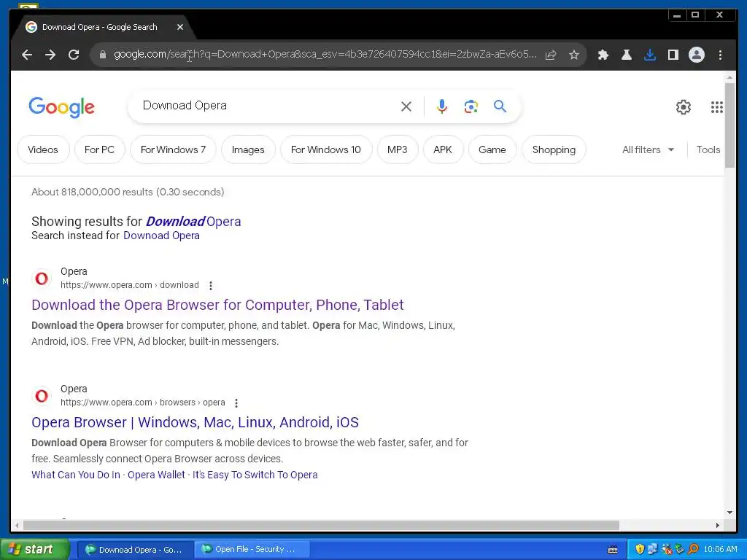Switch to Download Opera taskbar item
Viewport: 747px width, 560px height.
coord(134,550)
